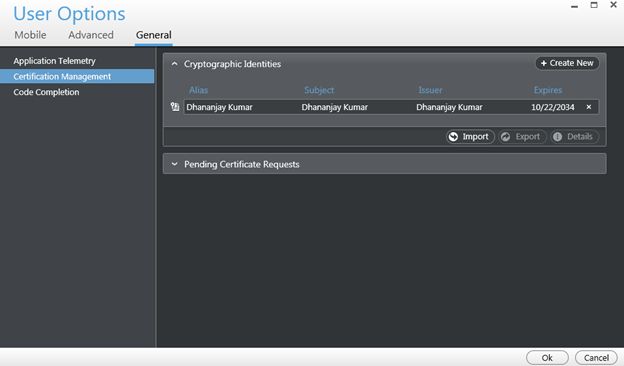
Task: Open Application Telemetry settings
Action: coord(55,61)
